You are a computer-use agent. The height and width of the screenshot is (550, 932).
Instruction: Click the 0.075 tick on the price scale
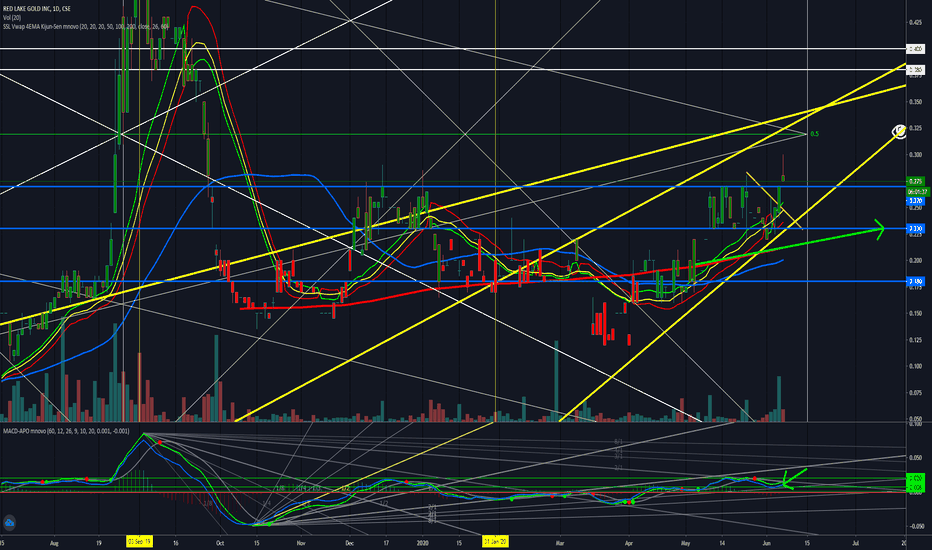click(x=915, y=392)
